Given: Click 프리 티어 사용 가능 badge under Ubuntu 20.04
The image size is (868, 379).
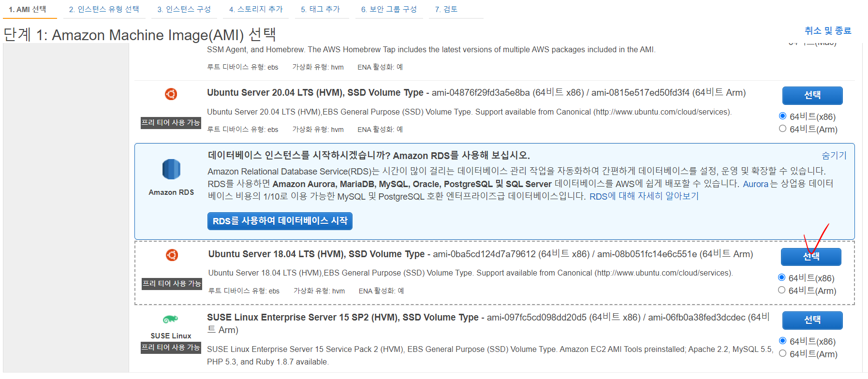Looking at the screenshot, I should [x=171, y=123].
